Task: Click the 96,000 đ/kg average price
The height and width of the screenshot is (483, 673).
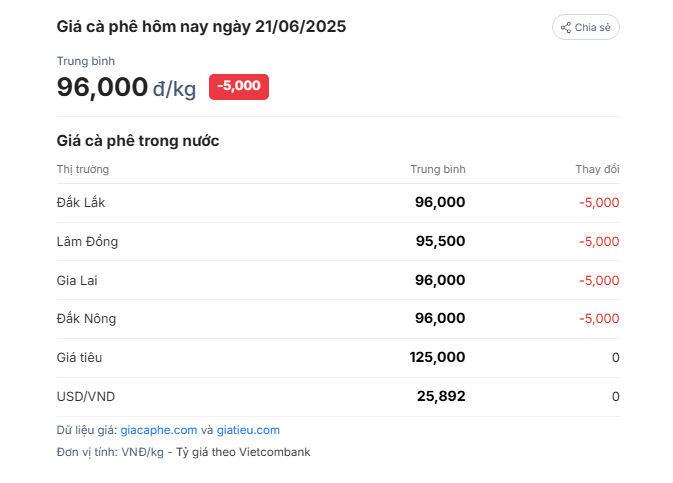Action: click(x=126, y=87)
